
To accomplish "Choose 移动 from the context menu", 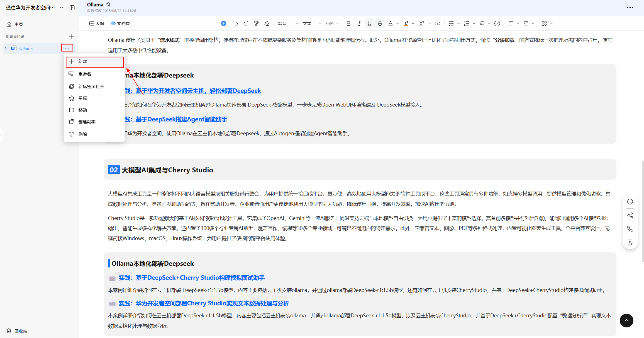I will tap(94, 110).
